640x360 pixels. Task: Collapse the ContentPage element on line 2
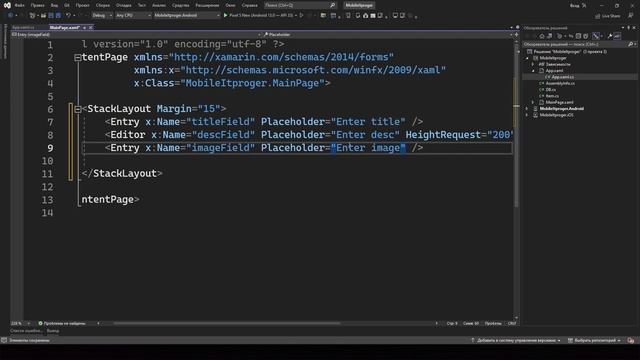78,58
